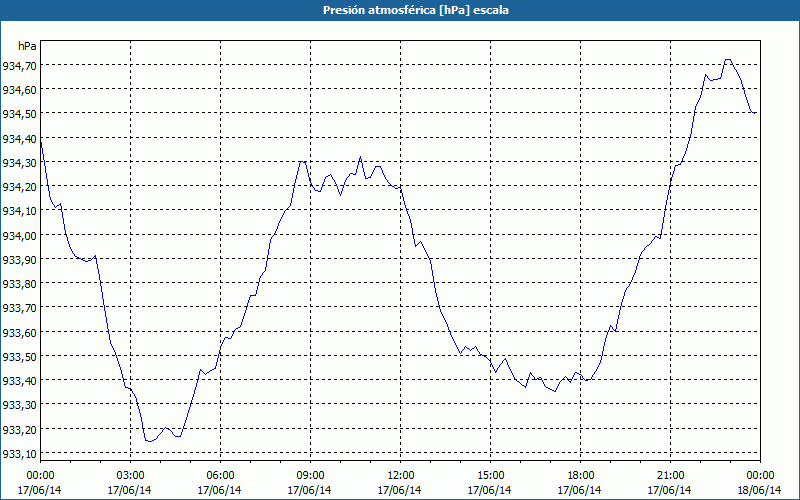Image resolution: width=800 pixels, height=500 pixels.
Task: Click the chart title 'Presión atmosférica [hPa] escala'
Action: [x=416, y=10]
